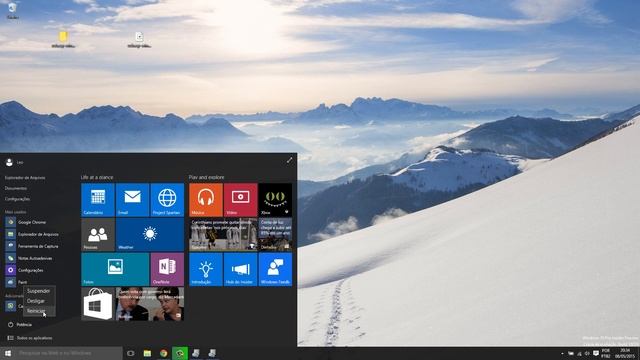Open the sports news live tile
Viewport: 640px width, 360px height.
pyautogui.click(x=223, y=234)
